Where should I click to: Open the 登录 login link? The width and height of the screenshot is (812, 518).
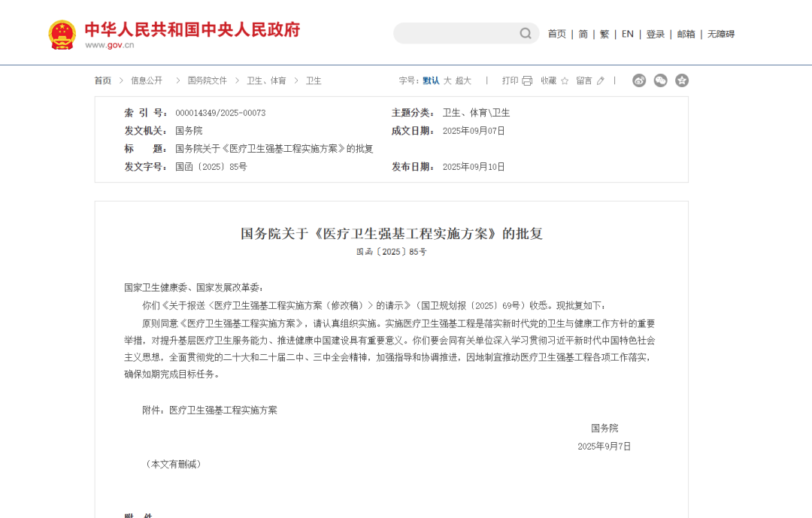[x=655, y=33]
